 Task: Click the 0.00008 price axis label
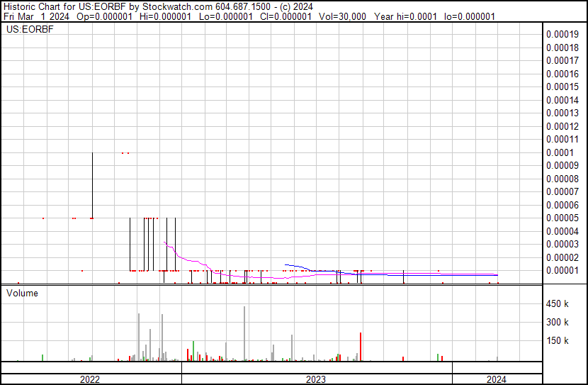[562, 179]
